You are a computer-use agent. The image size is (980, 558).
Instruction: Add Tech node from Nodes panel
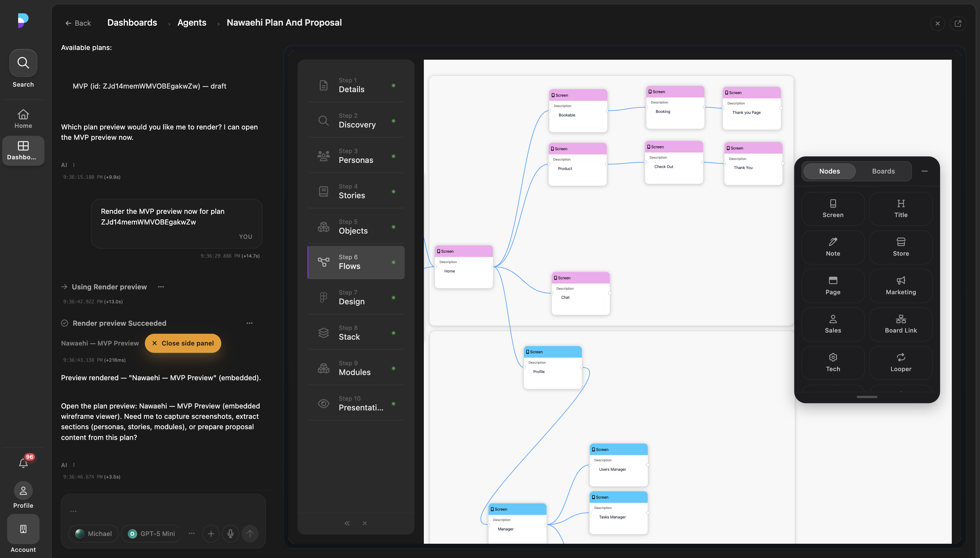832,363
